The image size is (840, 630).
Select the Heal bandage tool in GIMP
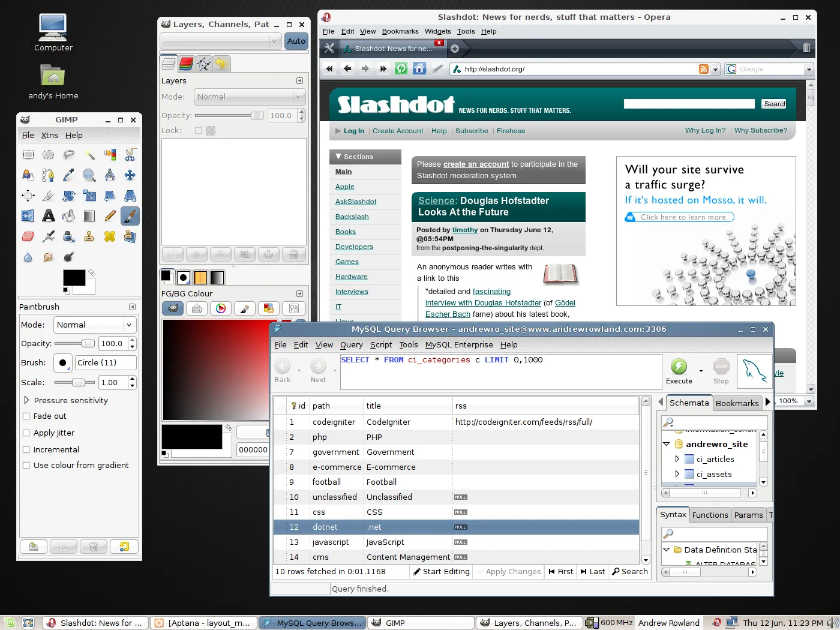click(x=110, y=236)
